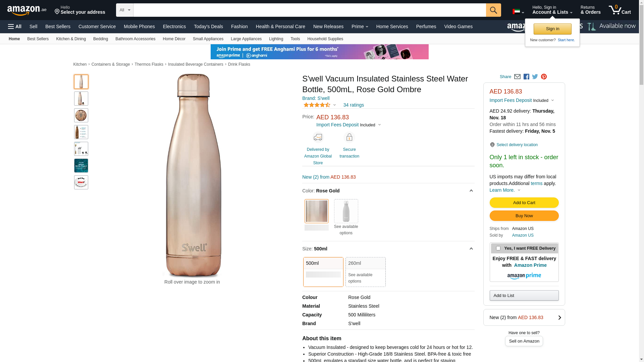
Task: Pin product on Pinterest
Action: pyautogui.click(x=544, y=77)
